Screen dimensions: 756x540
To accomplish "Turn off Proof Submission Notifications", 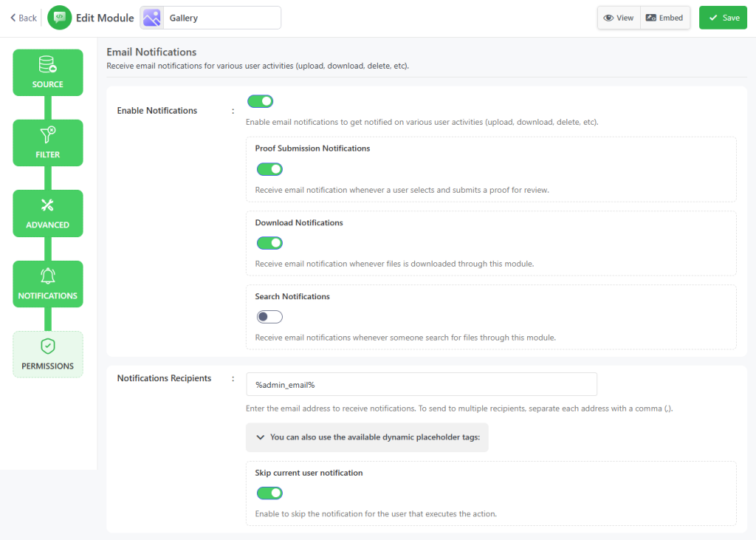I will [x=269, y=169].
